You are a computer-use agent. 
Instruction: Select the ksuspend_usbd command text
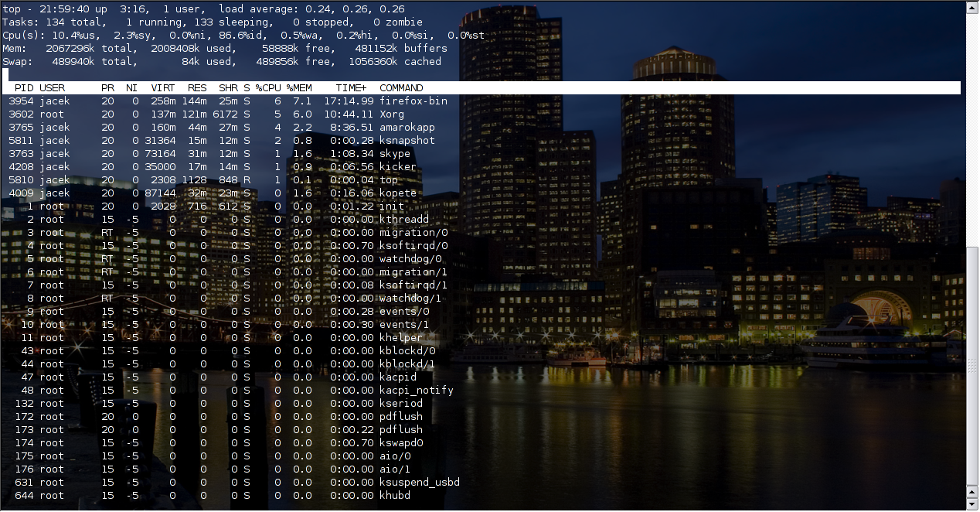pos(420,483)
